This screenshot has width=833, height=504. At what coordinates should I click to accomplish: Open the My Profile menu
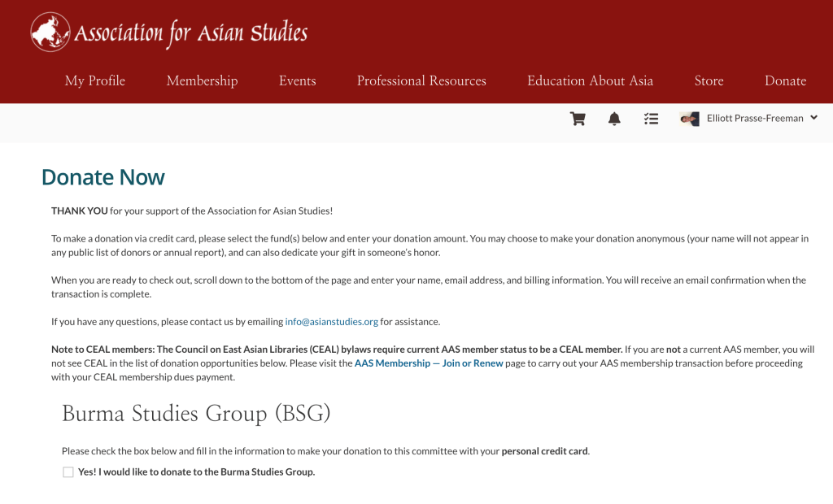pos(95,80)
